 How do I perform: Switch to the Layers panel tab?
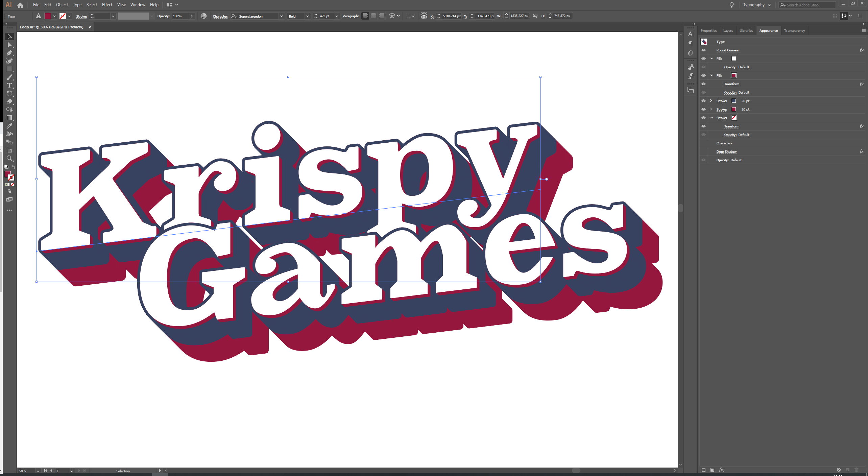click(728, 30)
